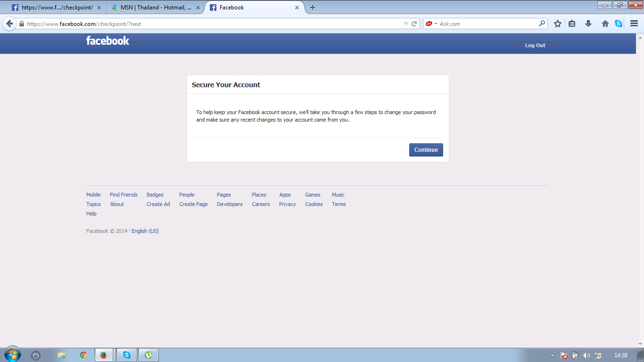Viewport: 644px width, 362px height.
Task: Read the Terms footer link
Action: [x=339, y=204]
